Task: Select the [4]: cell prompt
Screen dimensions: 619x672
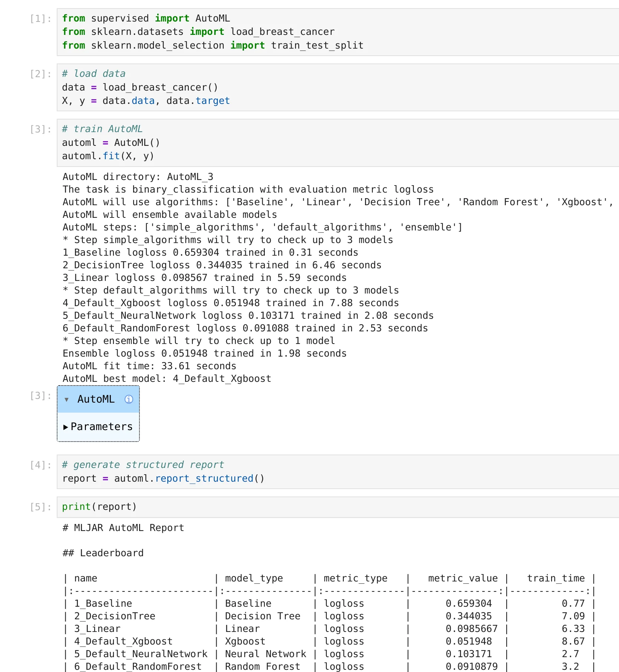Action: point(40,465)
